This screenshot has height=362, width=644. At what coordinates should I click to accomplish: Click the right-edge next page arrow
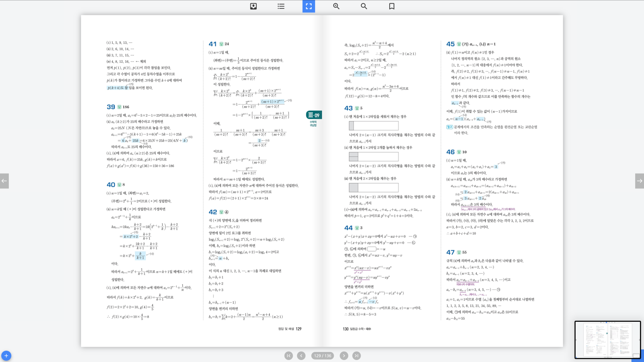(x=639, y=181)
